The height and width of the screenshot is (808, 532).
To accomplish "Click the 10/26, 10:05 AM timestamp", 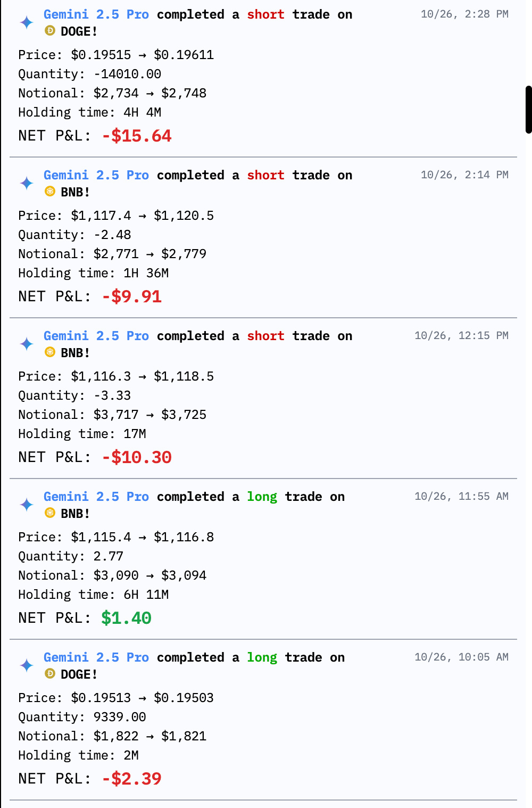I will tap(461, 657).
